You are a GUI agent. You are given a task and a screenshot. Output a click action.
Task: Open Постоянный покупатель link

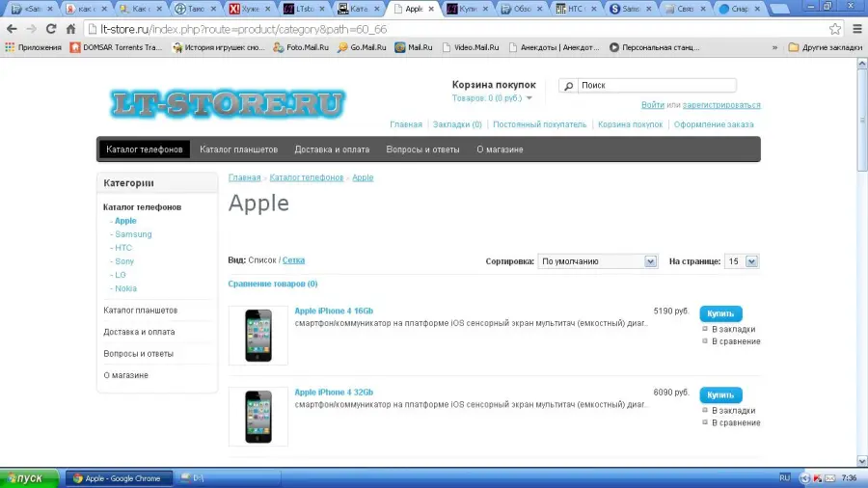click(x=540, y=124)
